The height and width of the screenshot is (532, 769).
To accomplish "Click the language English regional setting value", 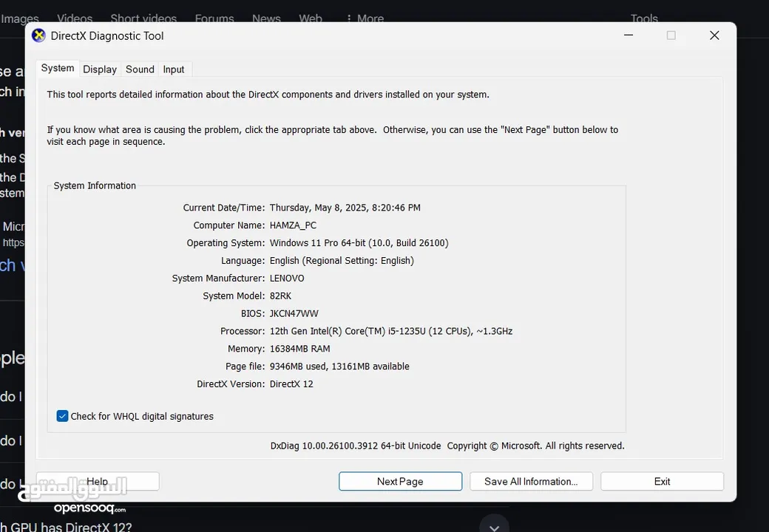I will click(x=342, y=261).
